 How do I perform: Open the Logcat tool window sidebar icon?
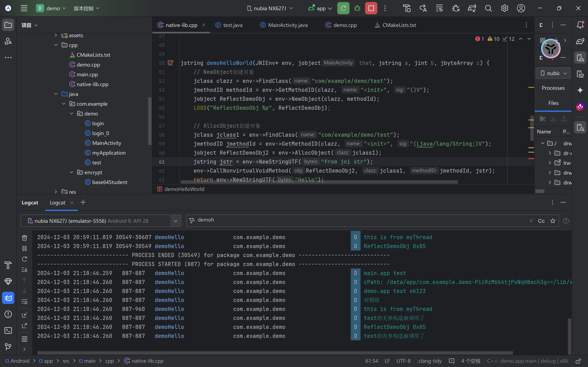click(8, 298)
